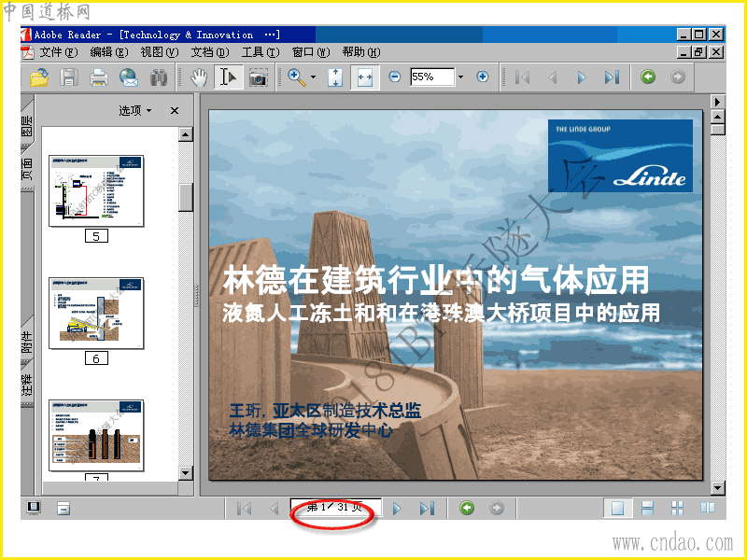This screenshot has height=560, width=747.
Task: Open the 工具 menu
Action: coord(261,52)
